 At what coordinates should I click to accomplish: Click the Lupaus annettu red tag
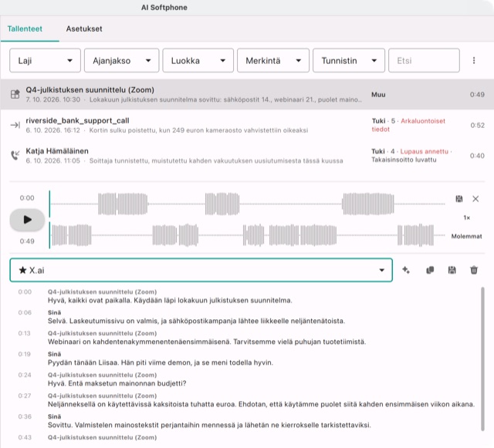tap(424, 151)
